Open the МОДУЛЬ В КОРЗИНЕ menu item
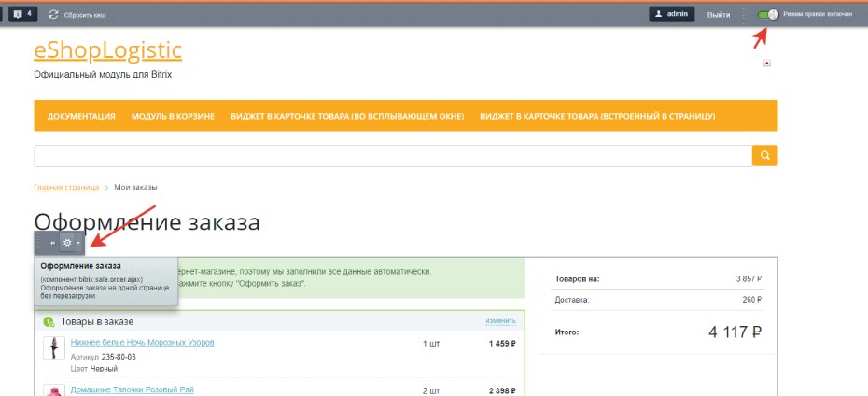The width and height of the screenshot is (868, 396). point(173,117)
